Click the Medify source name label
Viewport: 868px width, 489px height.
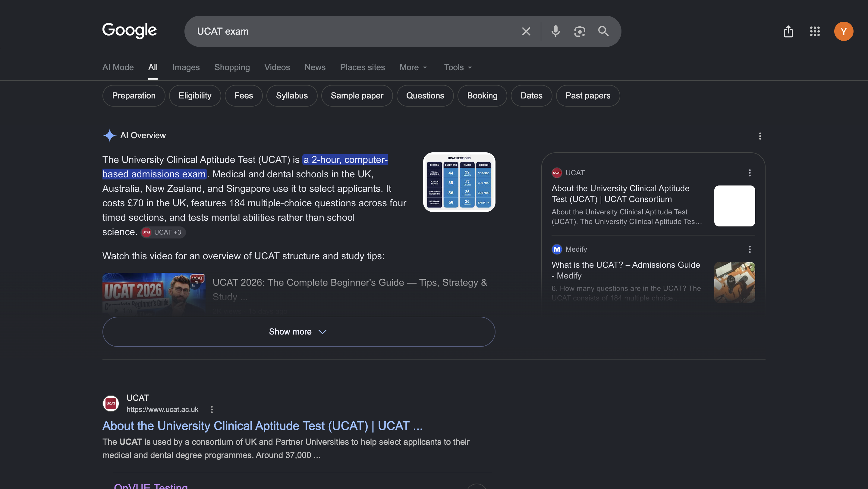click(576, 249)
